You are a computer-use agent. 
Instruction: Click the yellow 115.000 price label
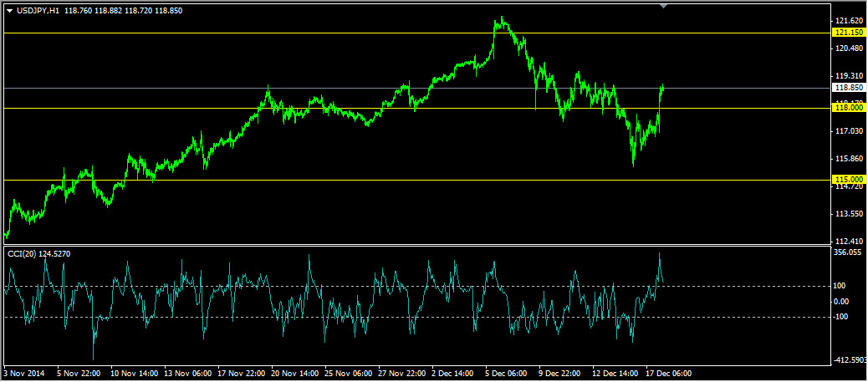pos(849,180)
